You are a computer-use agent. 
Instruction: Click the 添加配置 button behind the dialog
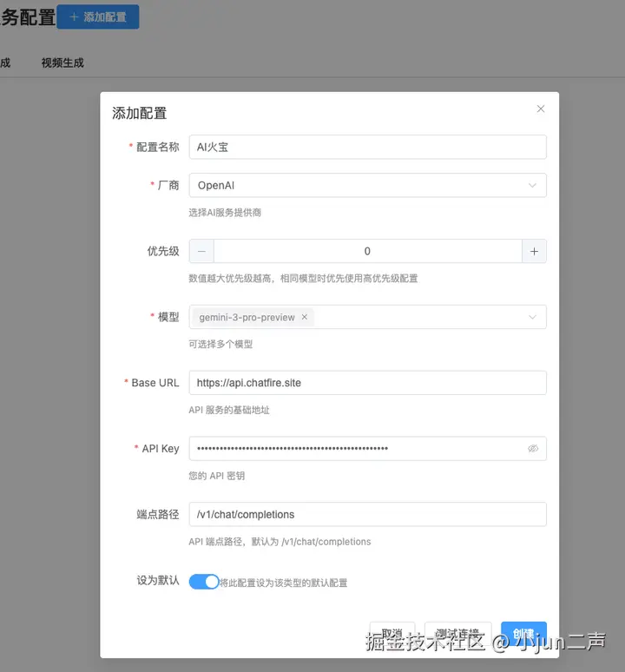coord(98,16)
